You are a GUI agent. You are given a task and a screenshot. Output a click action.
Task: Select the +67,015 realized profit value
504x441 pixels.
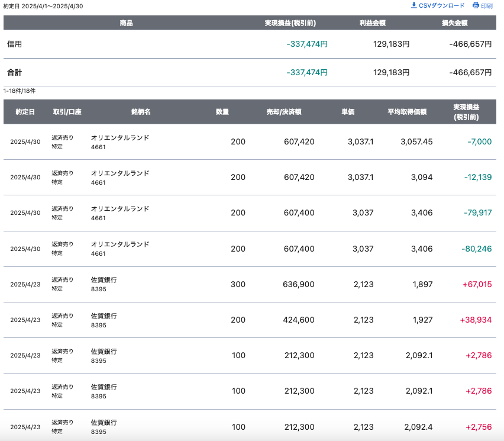(x=477, y=285)
